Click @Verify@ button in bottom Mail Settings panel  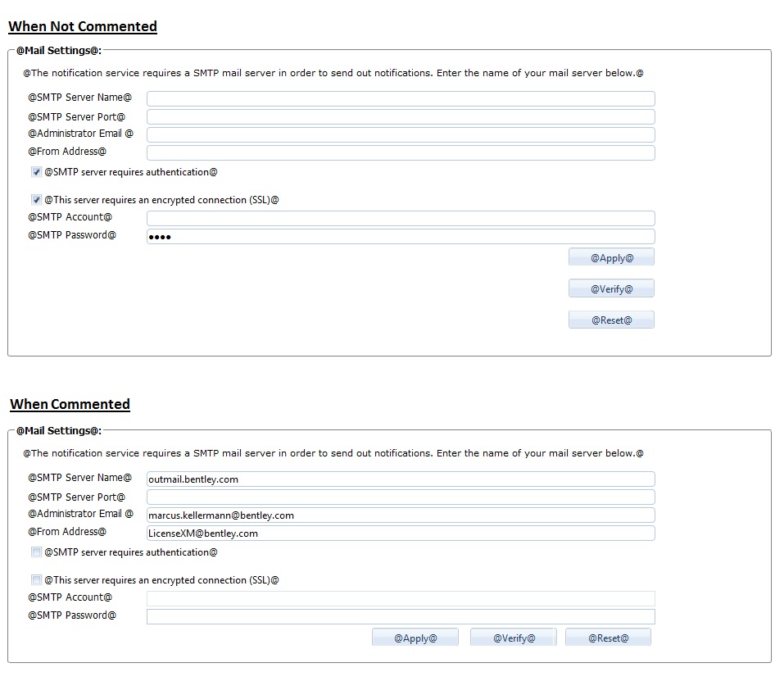click(x=514, y=638)
